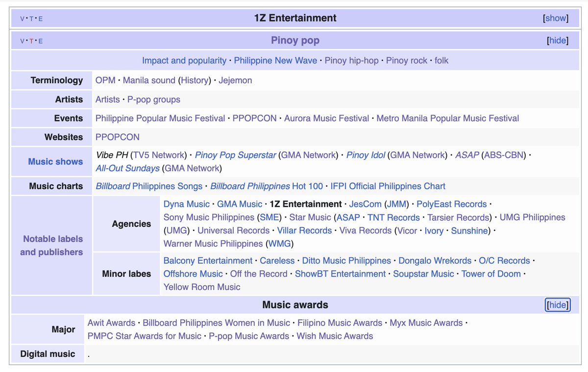Open Careless label link
Screen dimensions: 588x372
277,261
